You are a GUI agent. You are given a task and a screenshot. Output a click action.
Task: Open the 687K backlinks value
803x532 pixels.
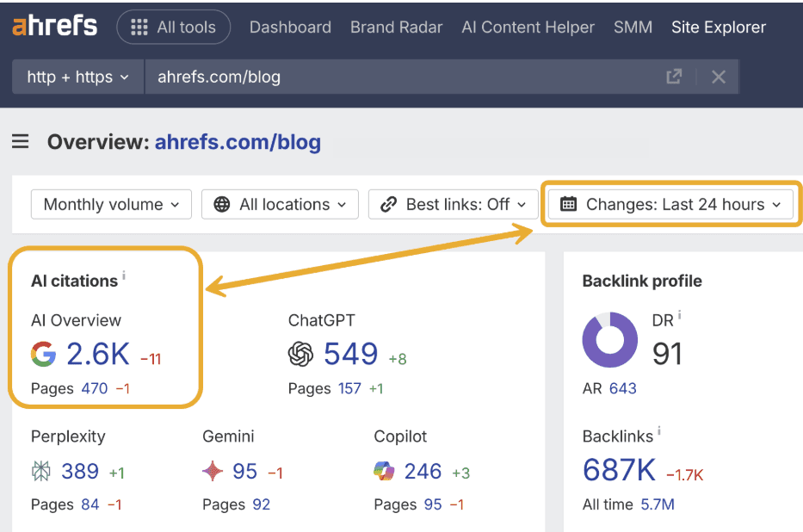(619, 470)
